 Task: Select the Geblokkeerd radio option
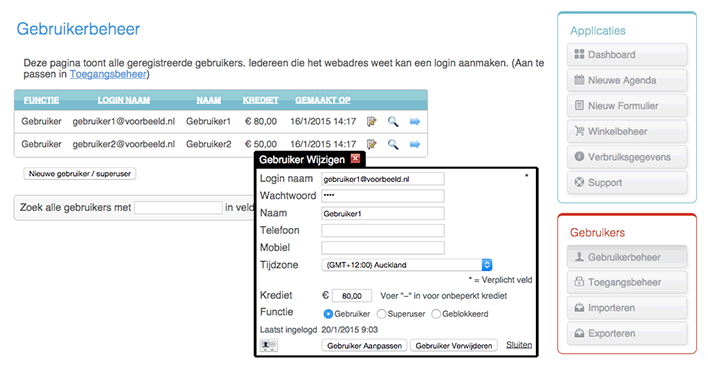coord(436,314)
